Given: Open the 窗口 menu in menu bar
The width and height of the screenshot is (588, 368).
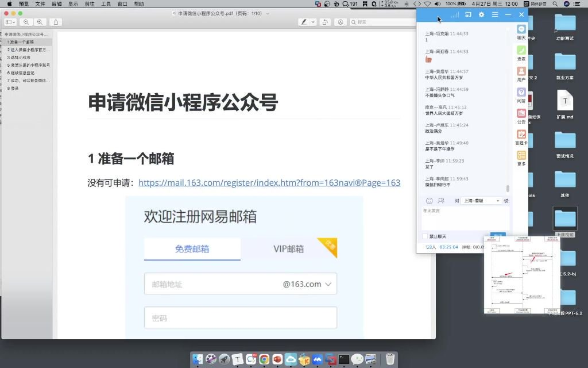Looking at the screenshot, I should pyautogui.click(x=123, y=4).
